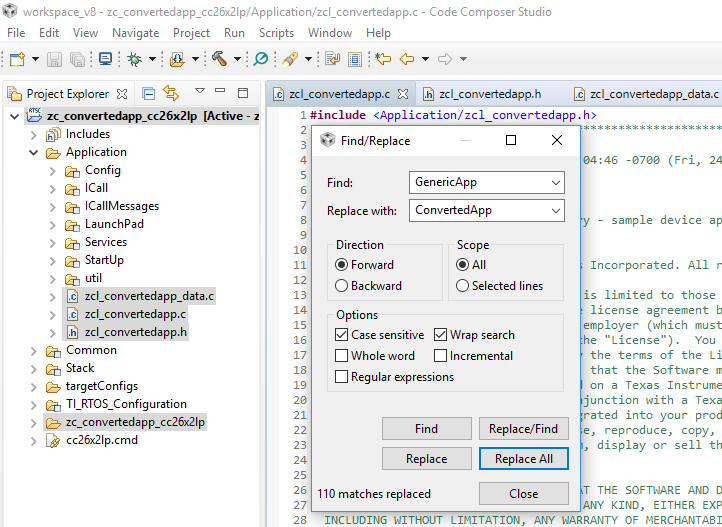Collapse All in Project Explorer

tap(148, 94)
